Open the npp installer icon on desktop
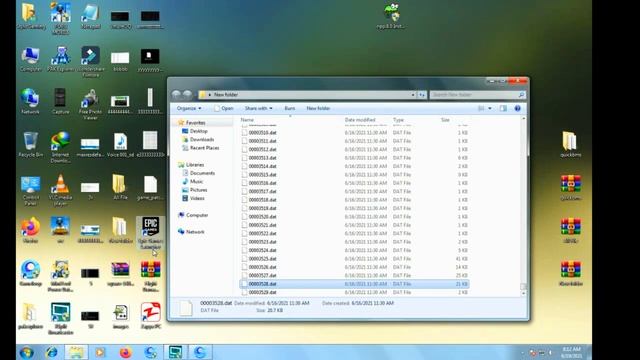This screenshot has height=360, width=640. tap(391, 16)
